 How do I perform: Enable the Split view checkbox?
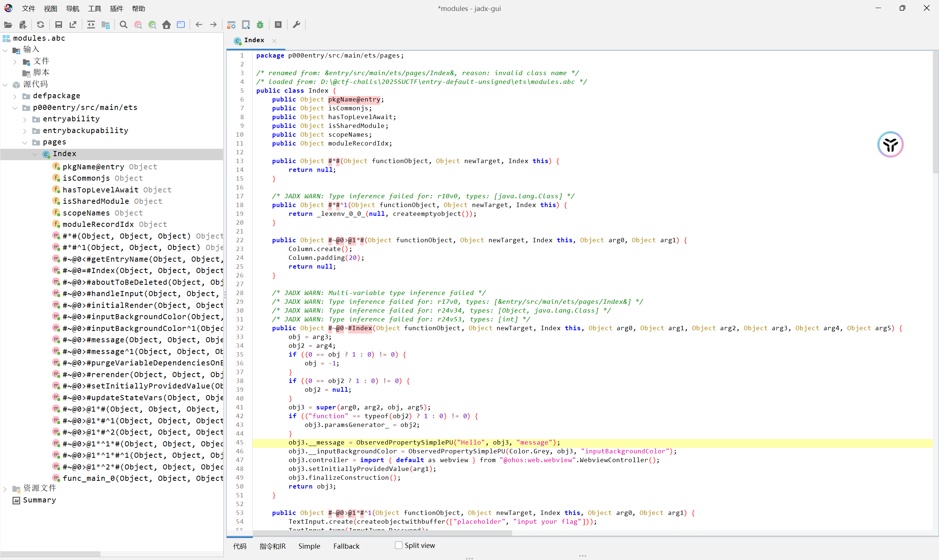tap(399, 545)
